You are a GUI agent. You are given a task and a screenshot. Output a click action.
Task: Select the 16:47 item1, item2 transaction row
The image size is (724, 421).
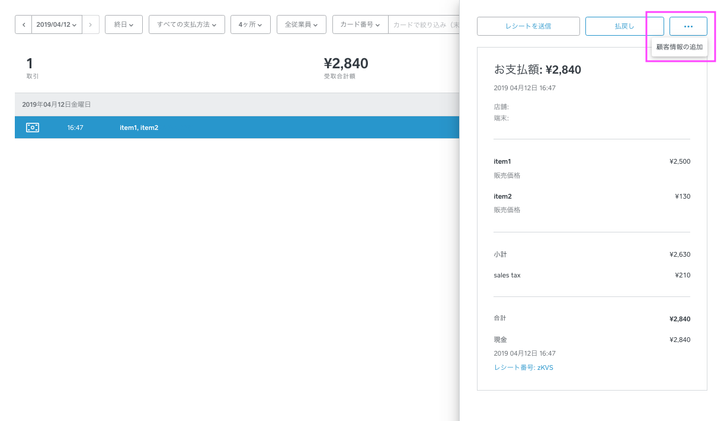[x=237, y=127]
